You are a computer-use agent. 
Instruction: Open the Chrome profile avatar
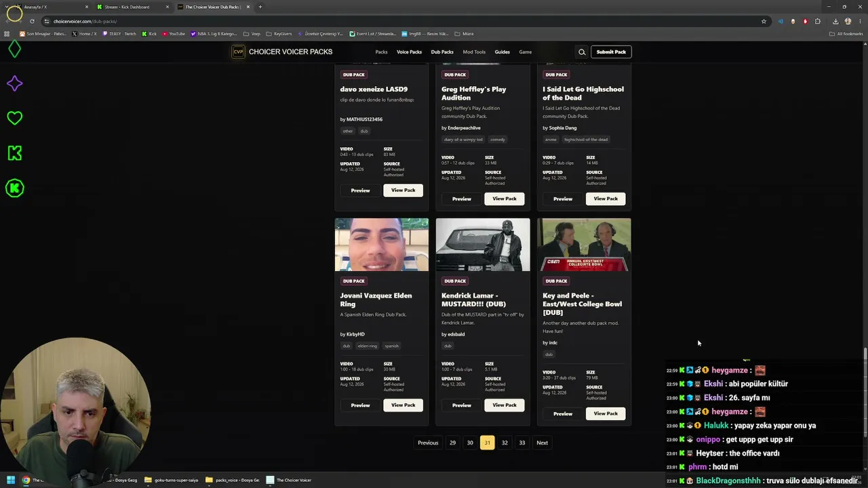click(x=848, y=21)
